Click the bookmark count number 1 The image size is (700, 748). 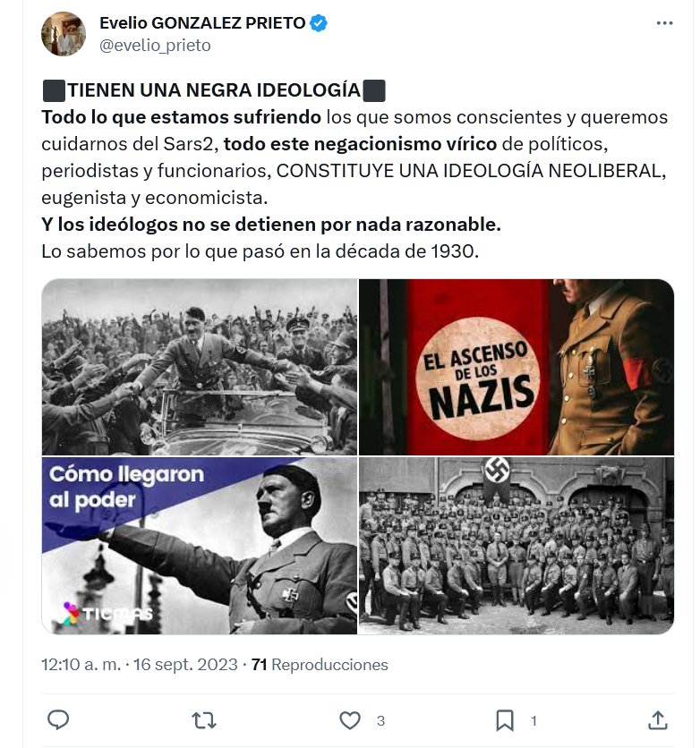pos(534,721)
